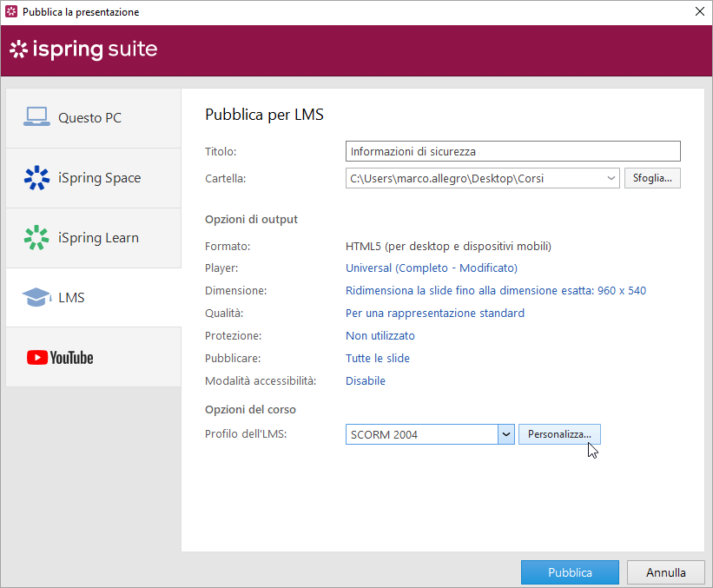The height and width of the screenshot is (588, 713).
Task: Click the Sfoglia... browse button
Action: point(651,178)
